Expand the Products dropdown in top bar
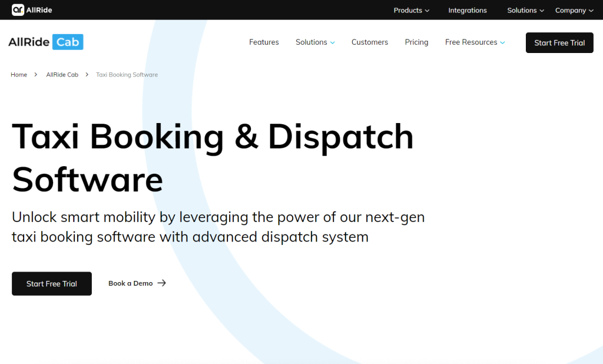This screenshot has height=364, width=603. coord(412,11)
